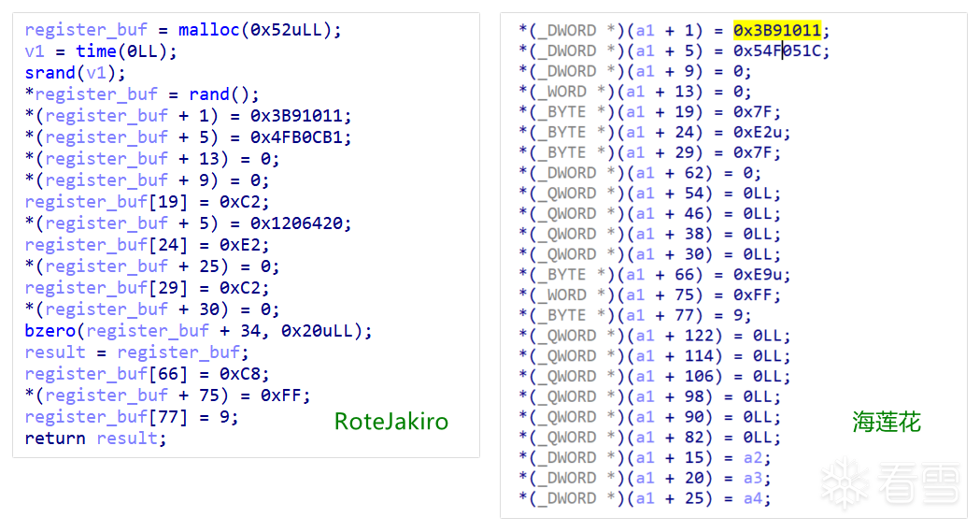Screen dimensions: 980x532
Task: Click the '_DWORD *)(a1 + 62) = 0;' line
Action: click(639, 173)
